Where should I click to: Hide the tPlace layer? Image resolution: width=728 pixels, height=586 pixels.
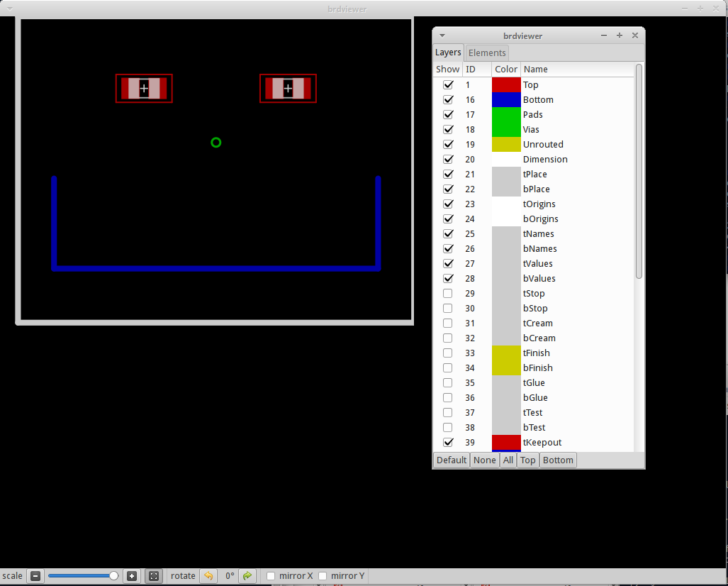point(448,174)
